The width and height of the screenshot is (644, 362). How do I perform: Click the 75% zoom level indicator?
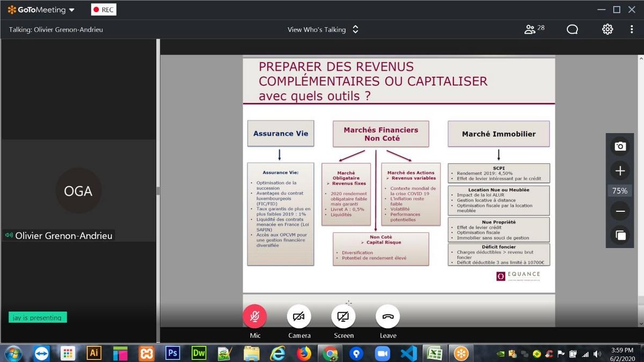(x=620, y=191)
